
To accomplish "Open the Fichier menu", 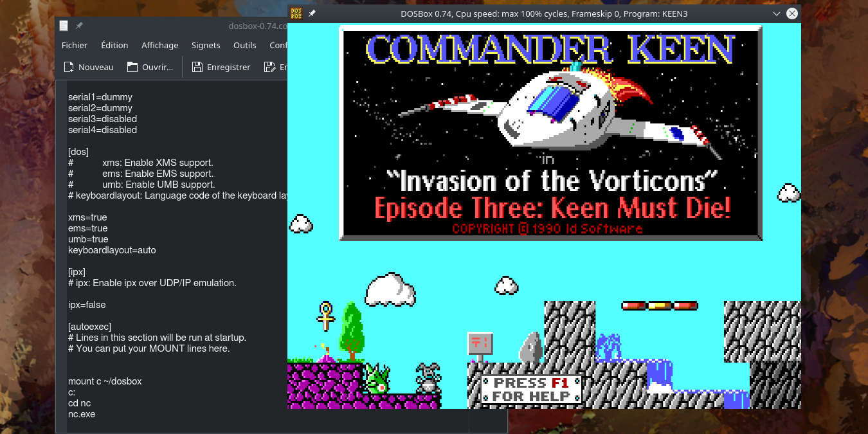I will [74, 45].
